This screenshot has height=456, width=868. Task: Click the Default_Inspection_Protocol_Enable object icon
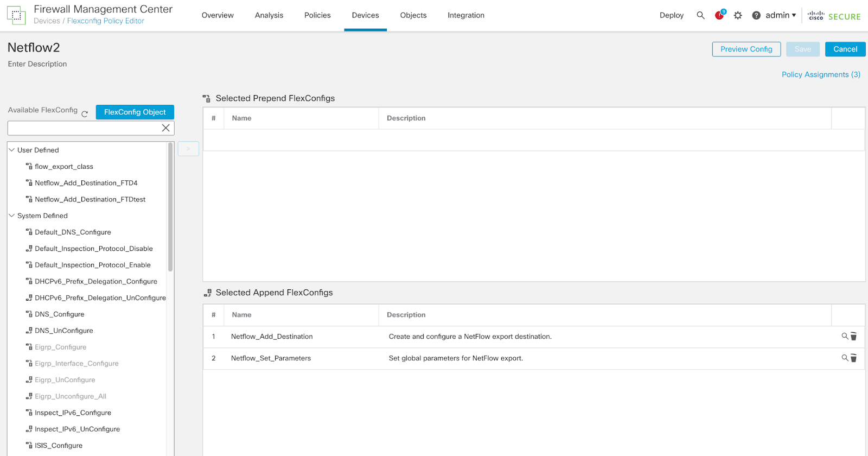(x=29, y=265)
